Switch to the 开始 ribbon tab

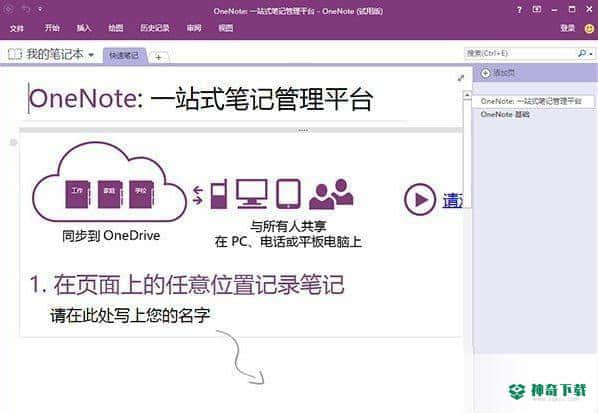52,28
